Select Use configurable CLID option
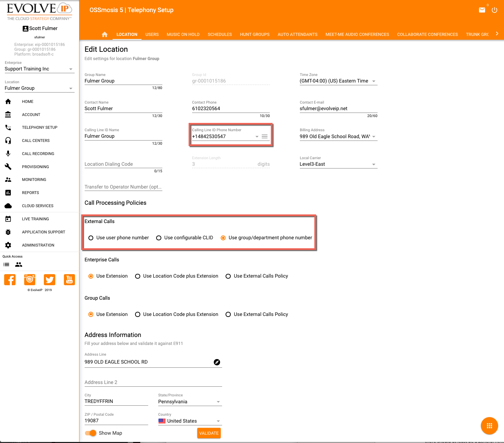504x443 pixels. tap(159, 238)
